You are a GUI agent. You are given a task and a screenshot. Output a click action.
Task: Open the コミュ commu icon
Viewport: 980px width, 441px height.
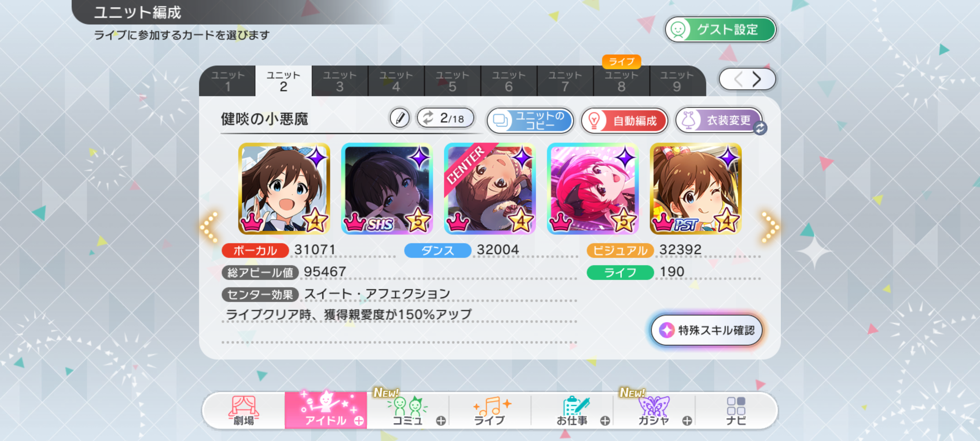408,410
